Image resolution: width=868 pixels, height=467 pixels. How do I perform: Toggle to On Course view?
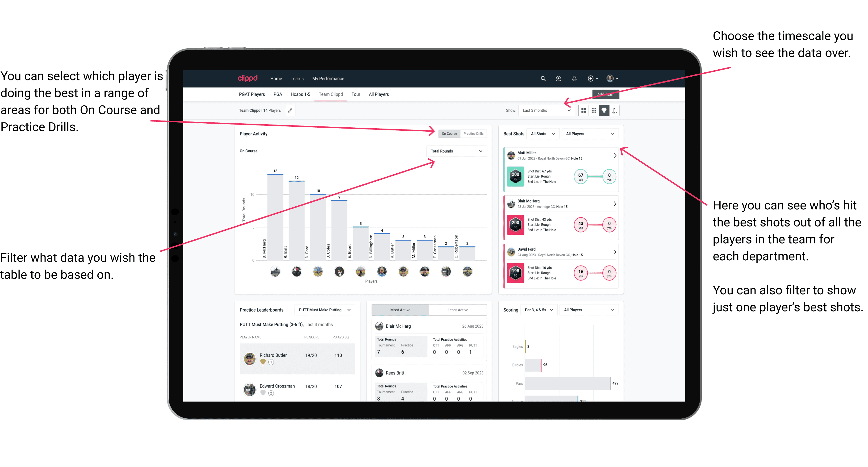tap(448, 133)
